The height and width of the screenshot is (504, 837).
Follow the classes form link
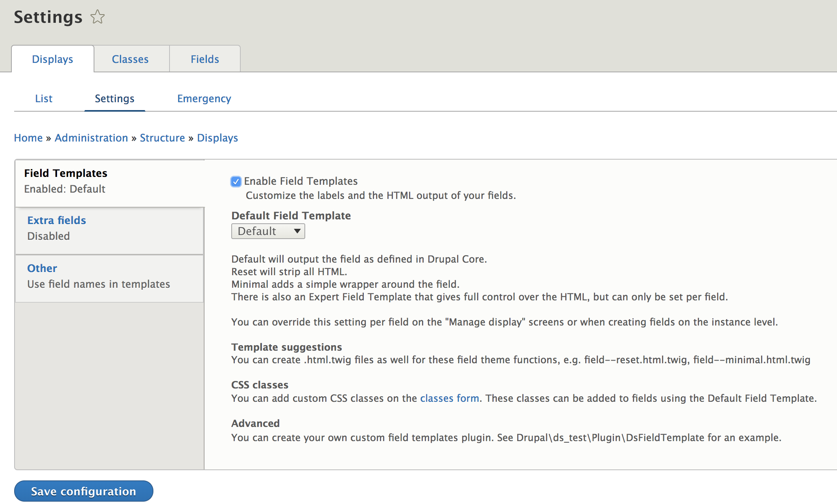[449, 398]
